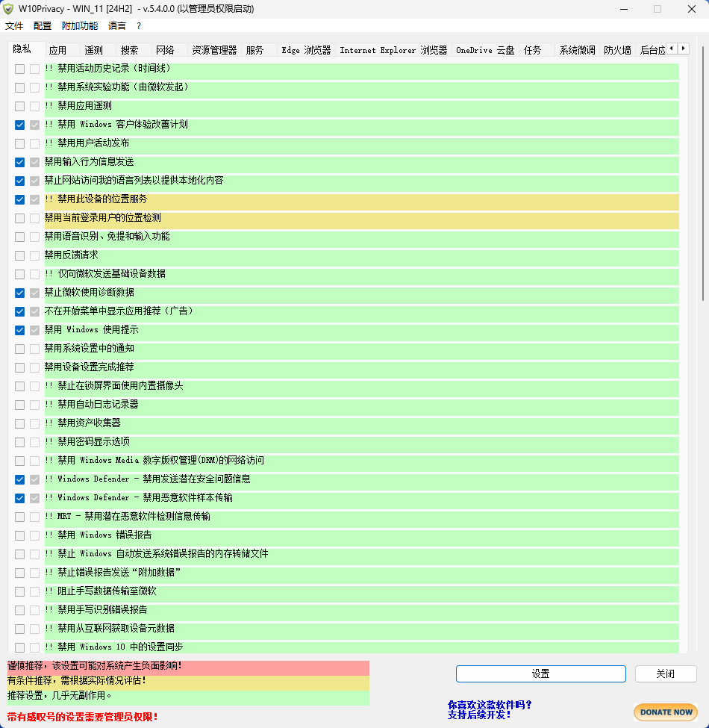Switch to the OneDrive 云盘 tab
This screenshot has width=709, height=728.
pos(485,50)
